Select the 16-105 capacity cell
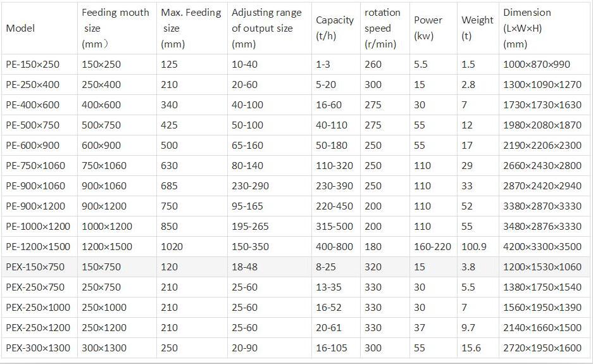593x364 pixels. [x=336, y=348]
